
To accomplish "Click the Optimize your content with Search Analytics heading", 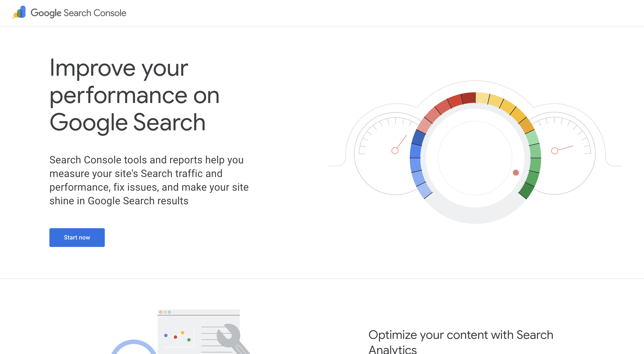I will pyautogui.click(x=460, y=341).
